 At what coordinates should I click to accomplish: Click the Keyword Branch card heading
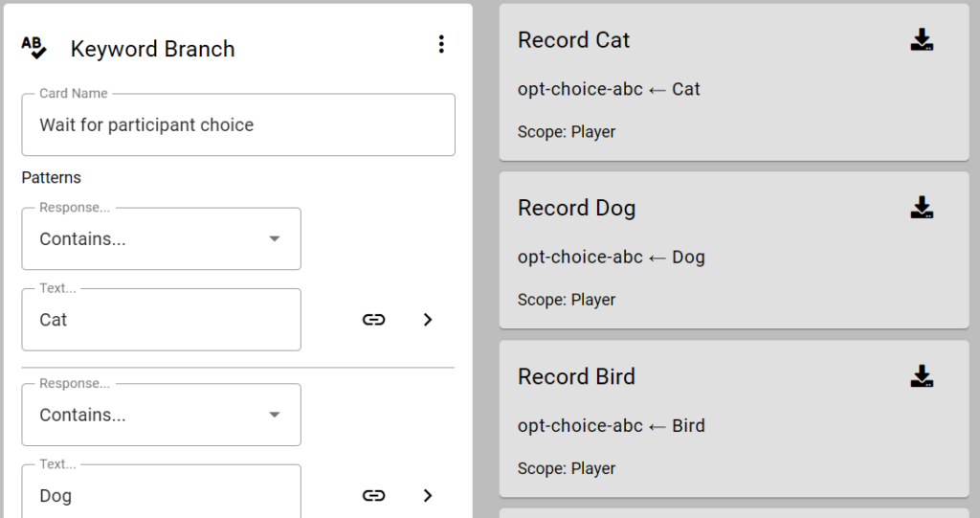click(x=152, y=49)
